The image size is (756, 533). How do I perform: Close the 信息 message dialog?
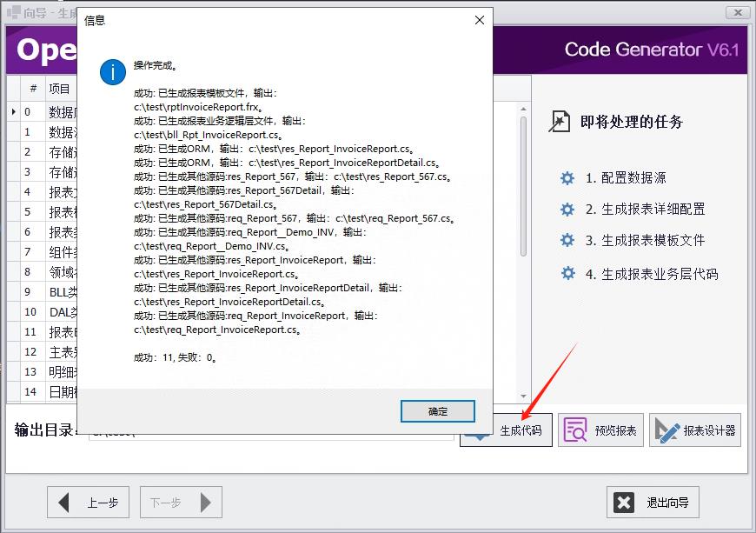[x=479, y=19]
